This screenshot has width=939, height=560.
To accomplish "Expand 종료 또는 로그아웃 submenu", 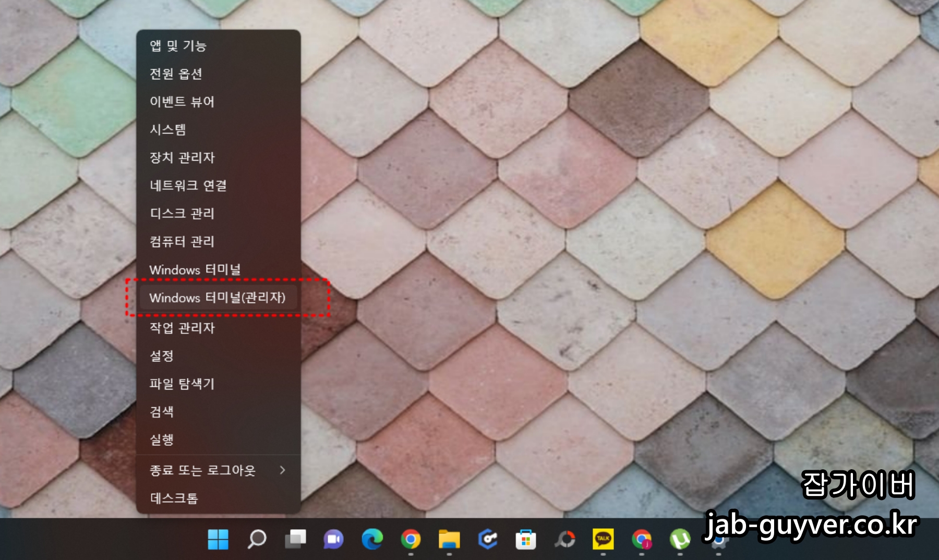I will [218, 470].
